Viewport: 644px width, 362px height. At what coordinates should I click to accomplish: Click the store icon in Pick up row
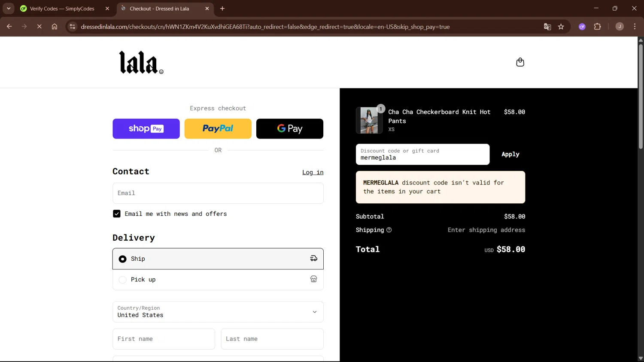click(x=314, y=279)
